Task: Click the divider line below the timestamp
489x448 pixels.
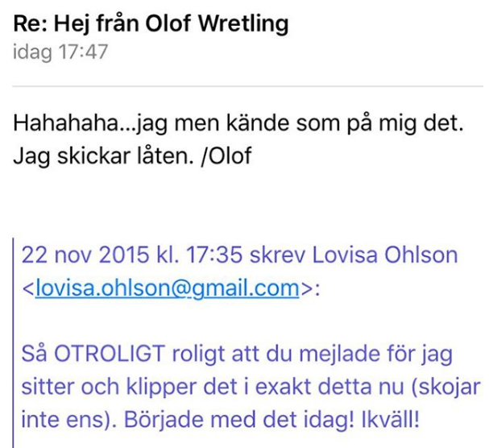Action: [x=247, y=85]
